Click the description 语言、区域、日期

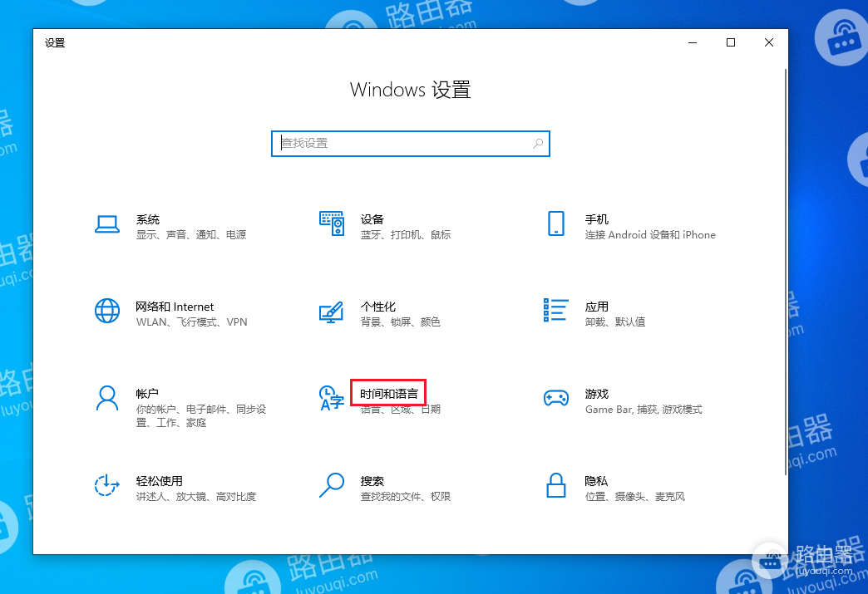400,410
